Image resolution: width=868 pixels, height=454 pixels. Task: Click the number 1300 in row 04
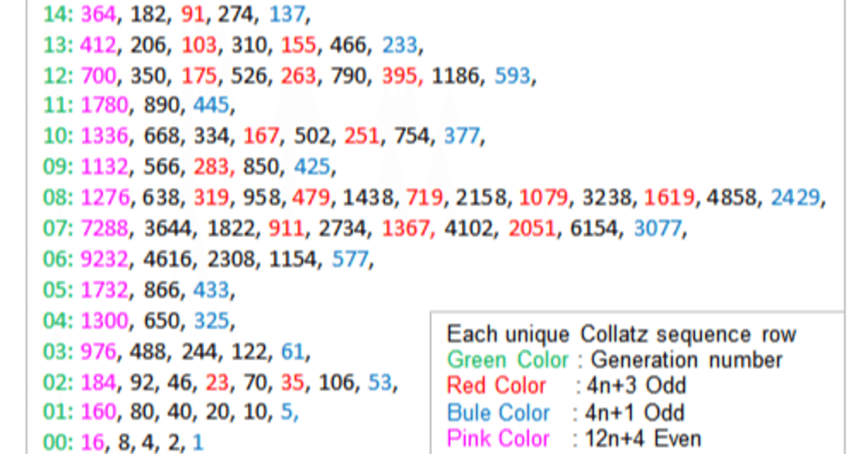(x=103, y=320)
